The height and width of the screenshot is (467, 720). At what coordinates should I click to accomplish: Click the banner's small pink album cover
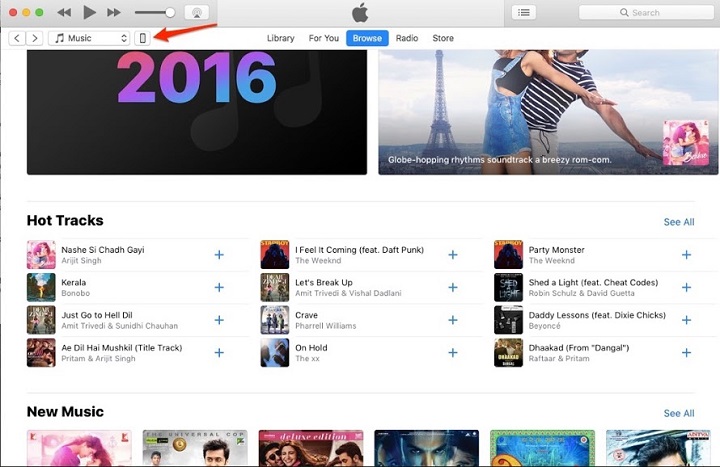pos(686,143)
